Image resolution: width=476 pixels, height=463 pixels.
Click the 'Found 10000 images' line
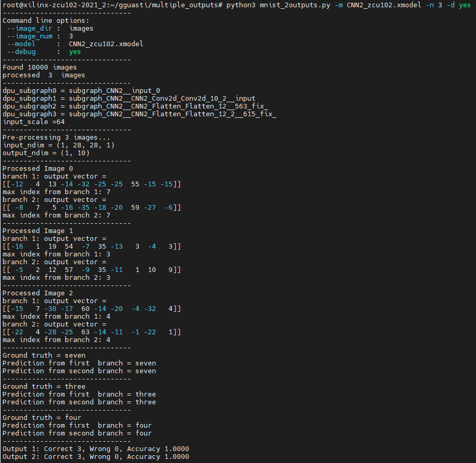39,67
